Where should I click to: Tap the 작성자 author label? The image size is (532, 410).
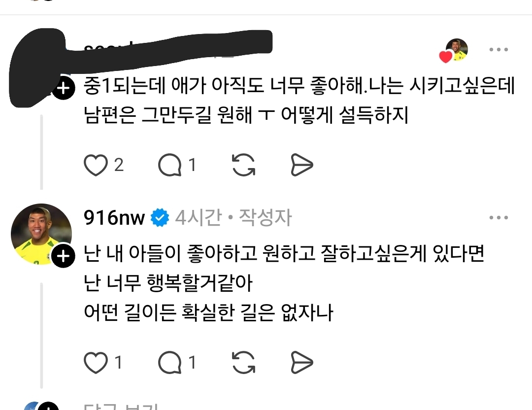coord(266,217)
